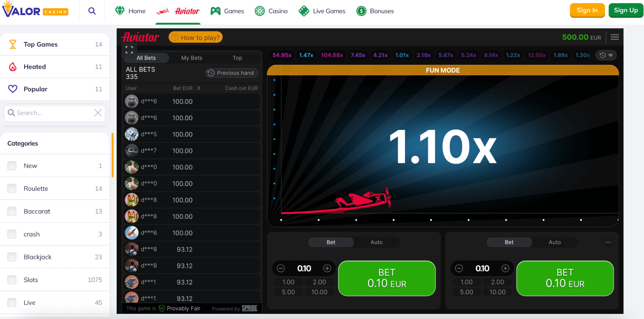Decrease right bet amount with minus icon
Image resolution: width=644 pixels, height=319 pixels.
(x=459, y=268)
